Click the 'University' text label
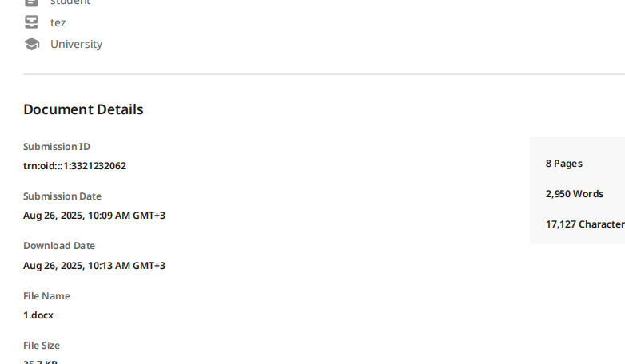The height and width of the screenshot is (364, 625). click(77, 44)
